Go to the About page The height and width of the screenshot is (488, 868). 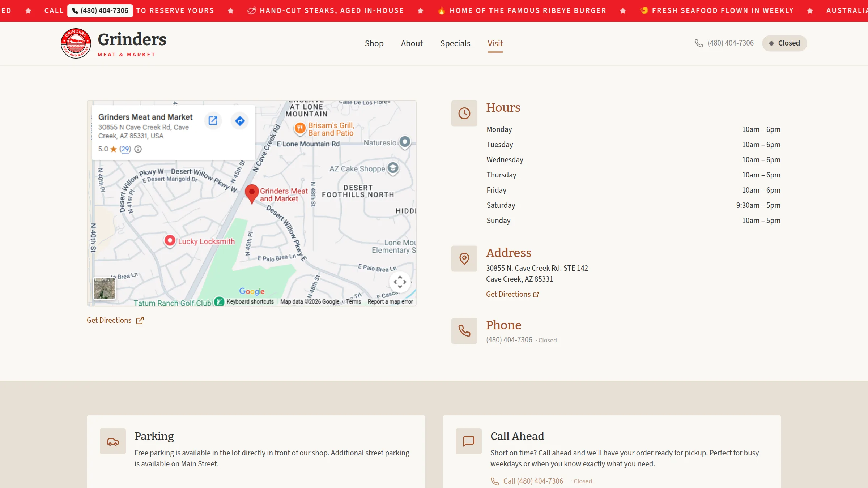click(x=412, y=43)
